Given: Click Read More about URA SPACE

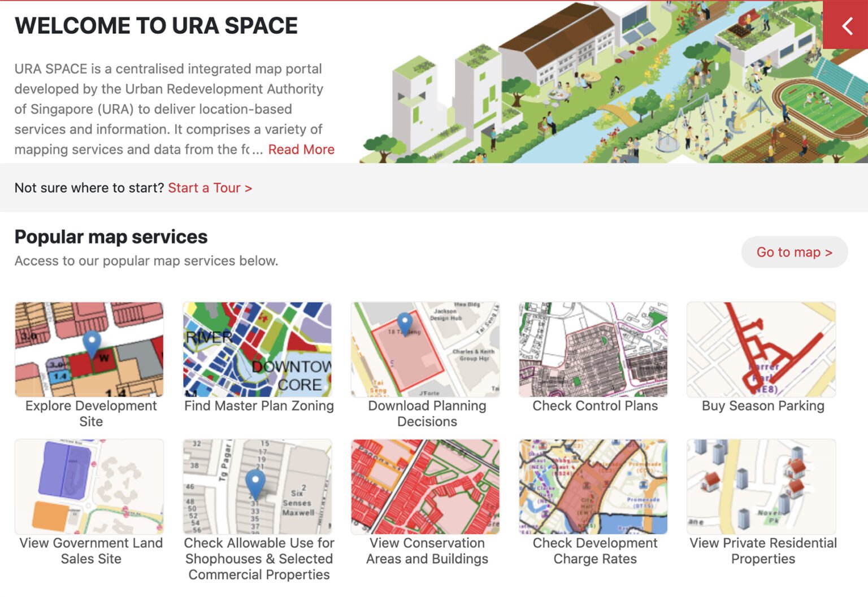Looking at the screenshot, I should click(302, 149).
